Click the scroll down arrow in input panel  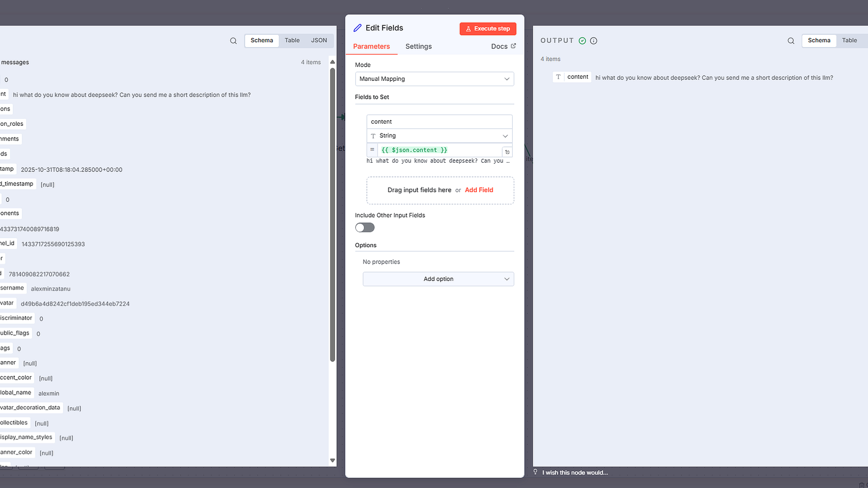coord(333,460)
